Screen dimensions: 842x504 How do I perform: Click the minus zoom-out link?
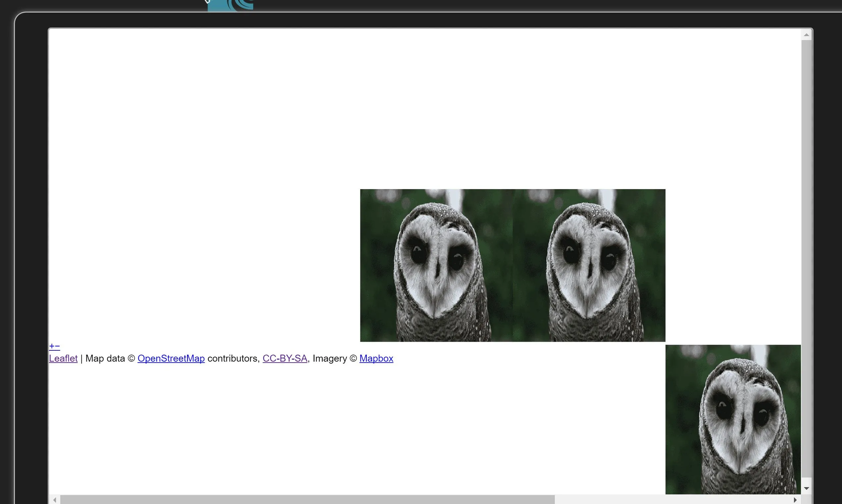57,346
